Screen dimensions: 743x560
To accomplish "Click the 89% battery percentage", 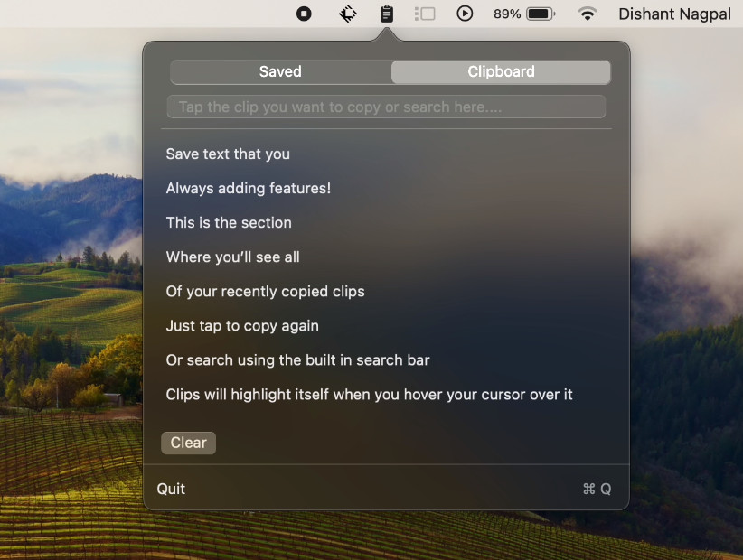I will [507, 14].
